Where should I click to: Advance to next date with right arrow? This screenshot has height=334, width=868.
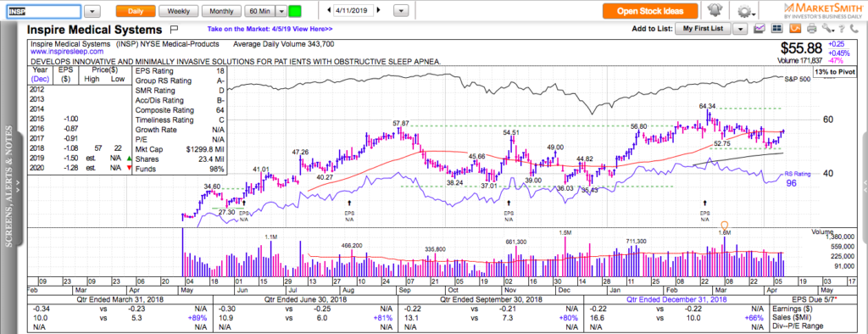pos(379,10)
